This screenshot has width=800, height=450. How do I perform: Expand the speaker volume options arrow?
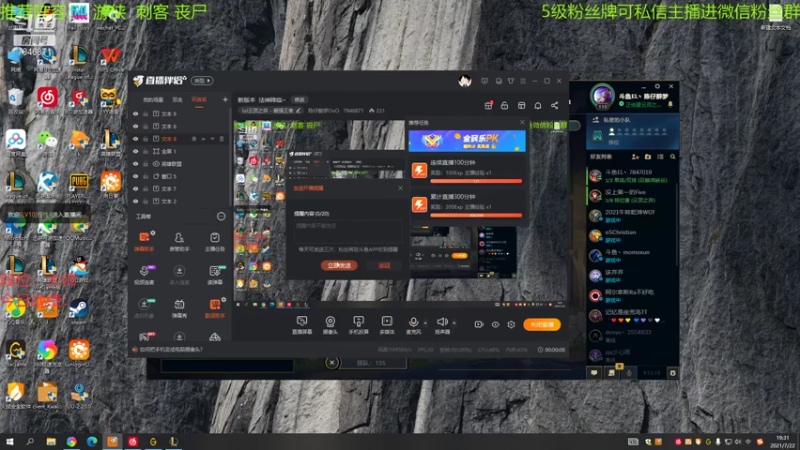[x=454, y=322]
